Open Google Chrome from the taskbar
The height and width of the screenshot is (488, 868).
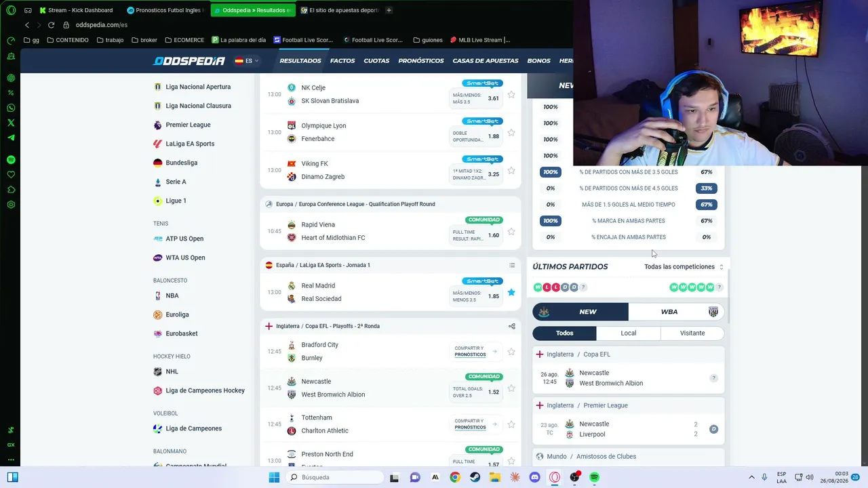pos(455,477)
